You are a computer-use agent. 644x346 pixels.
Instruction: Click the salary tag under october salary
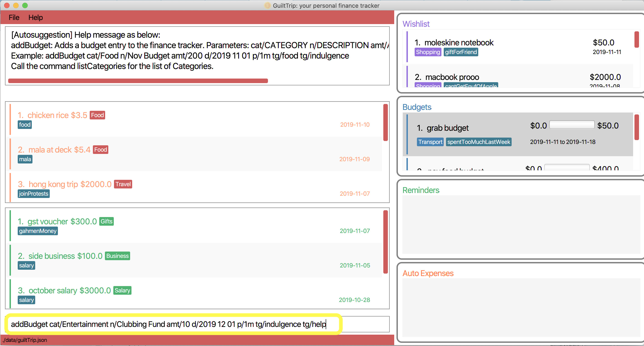[x=26, y=300]
